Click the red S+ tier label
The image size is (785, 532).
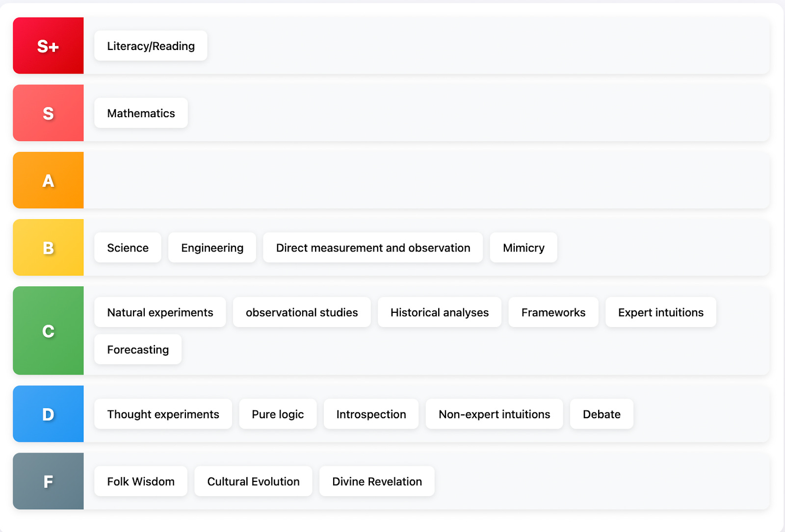48,46
